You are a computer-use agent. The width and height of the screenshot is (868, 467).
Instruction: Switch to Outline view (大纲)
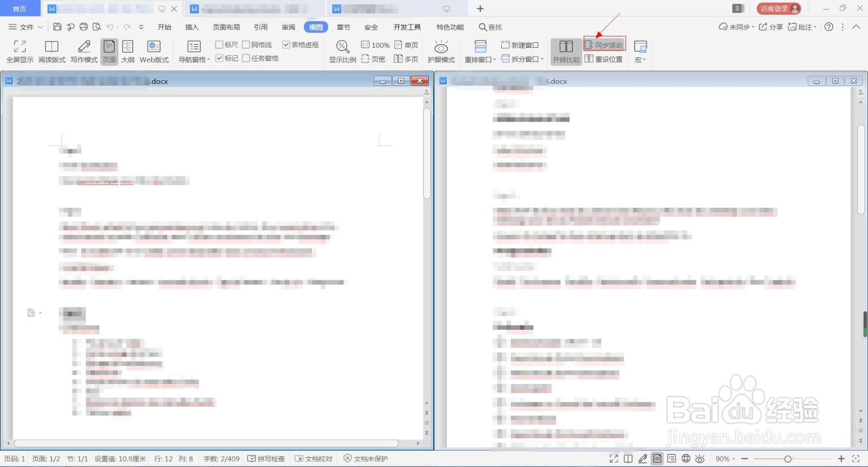tap(128, 52)
